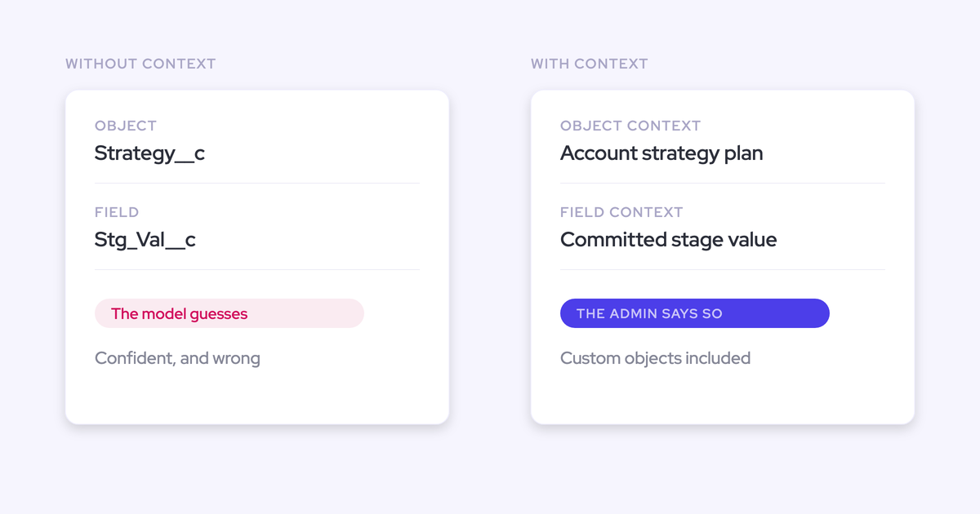
Task: Click the OBJECT label in left card
Action: point(126,126)
